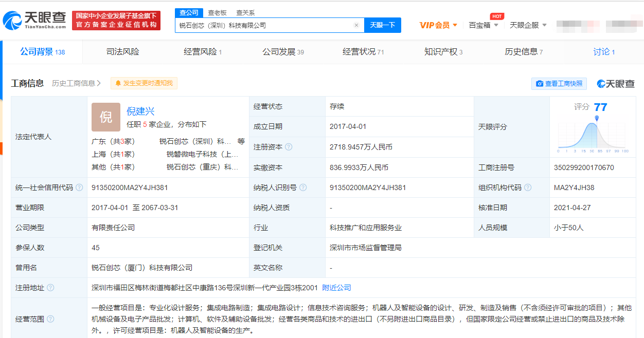The width and height of the screenshot is (644, 338).
Task: Click the help icon beside 统一社会信用代码
Action: pos(79,187)
